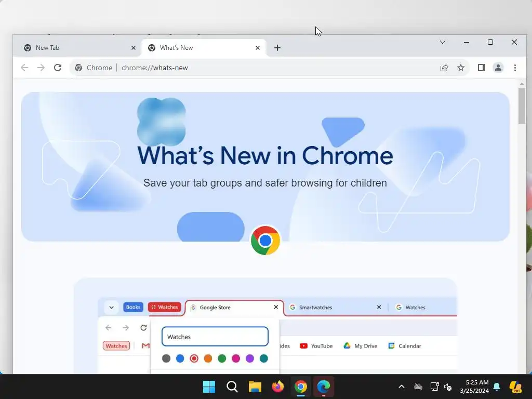
Task: Click the scrollbar up arrow
Action: pyautogui.click(x=522, y=84)
